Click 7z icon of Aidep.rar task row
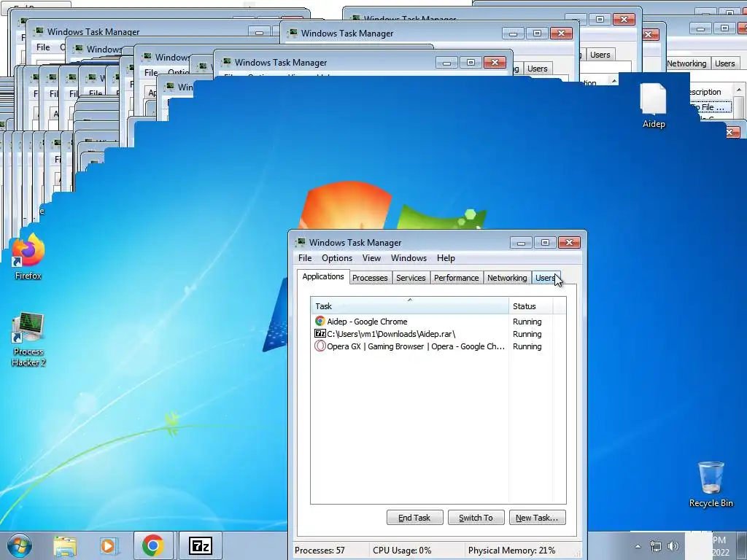The width and height of the screenshot is (747, 560). [x=320, y=334]
